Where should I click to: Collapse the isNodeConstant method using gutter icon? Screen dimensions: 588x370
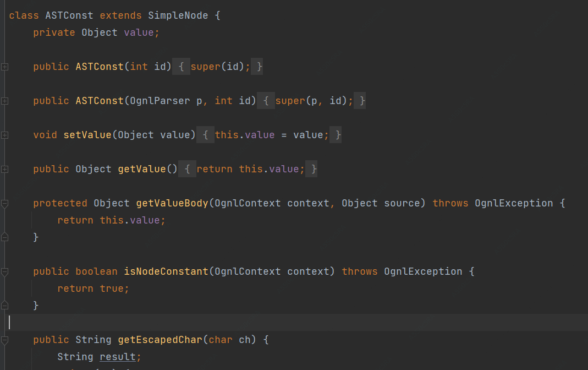[4, 272]
